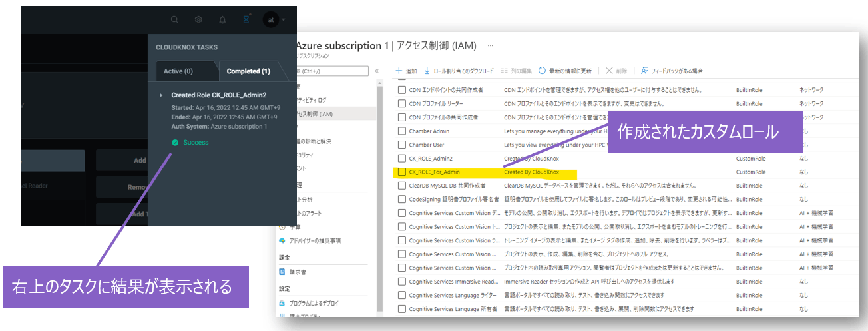Open 請求書 in the Azure sidebar
This screenshot has height=331, width=868.
[x=297, y=272]
